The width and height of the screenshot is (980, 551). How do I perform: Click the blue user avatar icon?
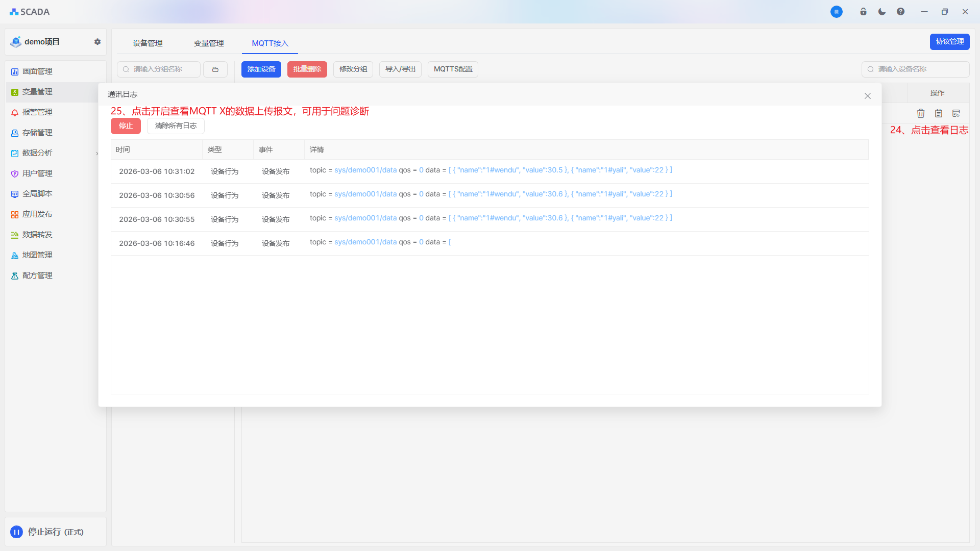coord(836,12)
